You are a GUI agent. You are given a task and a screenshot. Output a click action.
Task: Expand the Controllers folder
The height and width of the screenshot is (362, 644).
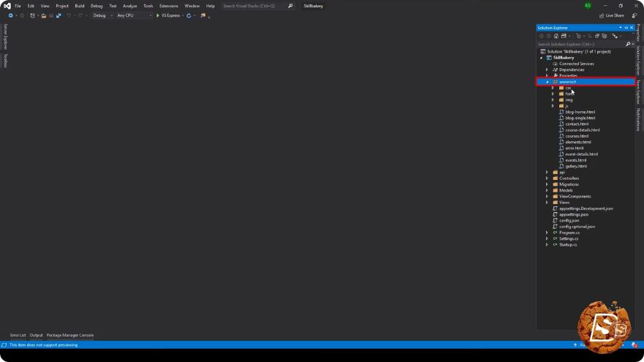[x=547, y=178]
